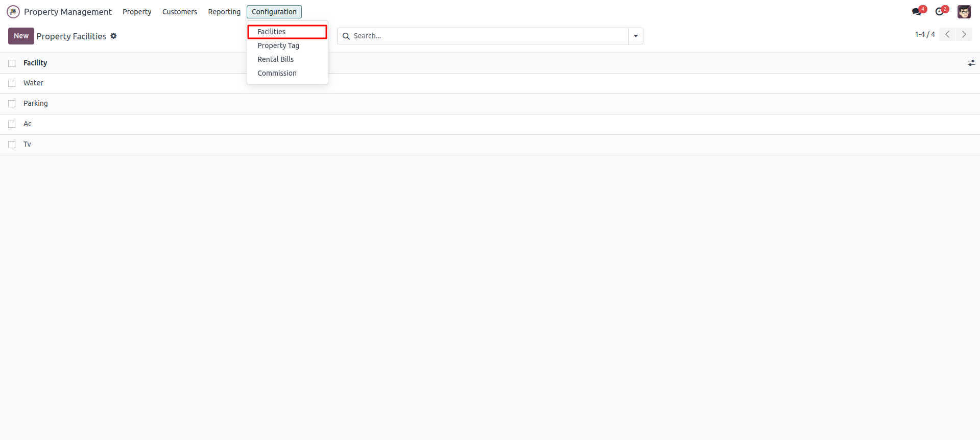
Task: Open the user avatar menu
Action: coord(964,12)
